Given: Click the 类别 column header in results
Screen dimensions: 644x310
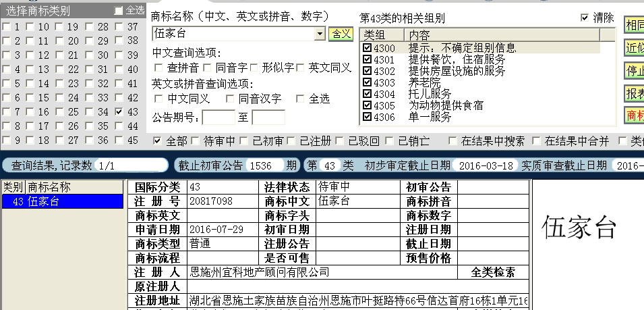Looking at the screenshot, I should (13, 187).
